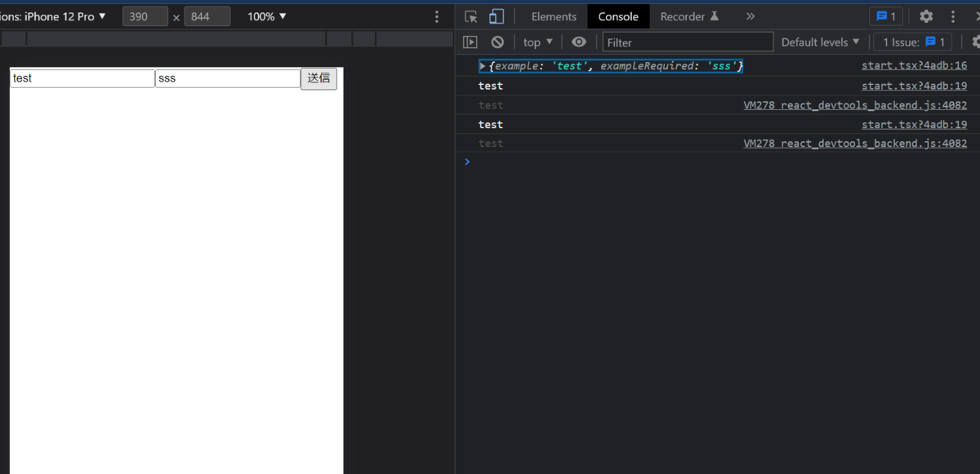980x474 pixels.
Task: Switch to the Console tab
Action: coord(618,16)
